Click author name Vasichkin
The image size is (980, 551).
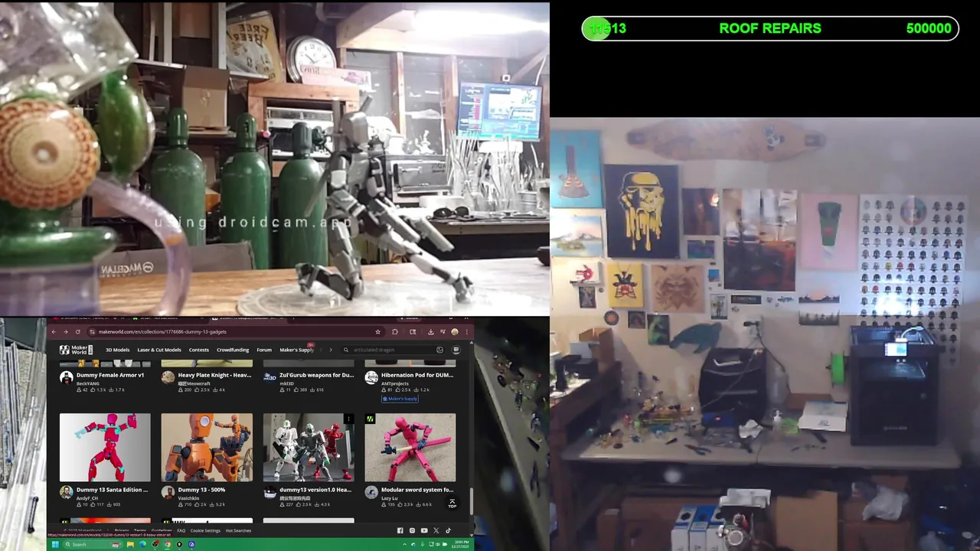click(x=189, y=498)
